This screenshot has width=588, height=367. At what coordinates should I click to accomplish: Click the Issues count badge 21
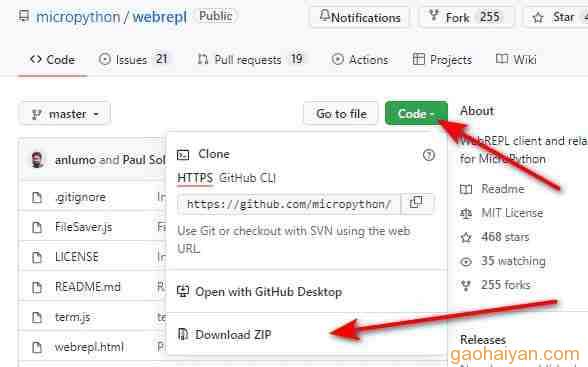pyautogui.click(x=162, y=59)
